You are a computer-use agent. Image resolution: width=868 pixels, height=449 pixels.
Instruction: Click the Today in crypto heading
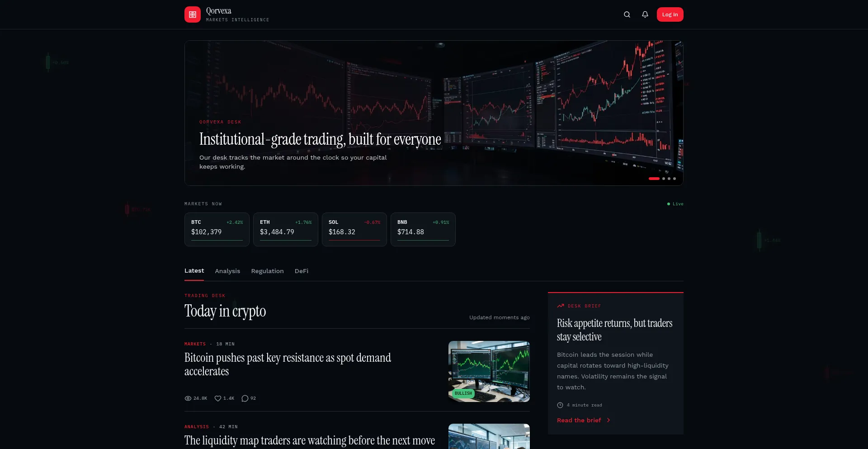point(225,311)
